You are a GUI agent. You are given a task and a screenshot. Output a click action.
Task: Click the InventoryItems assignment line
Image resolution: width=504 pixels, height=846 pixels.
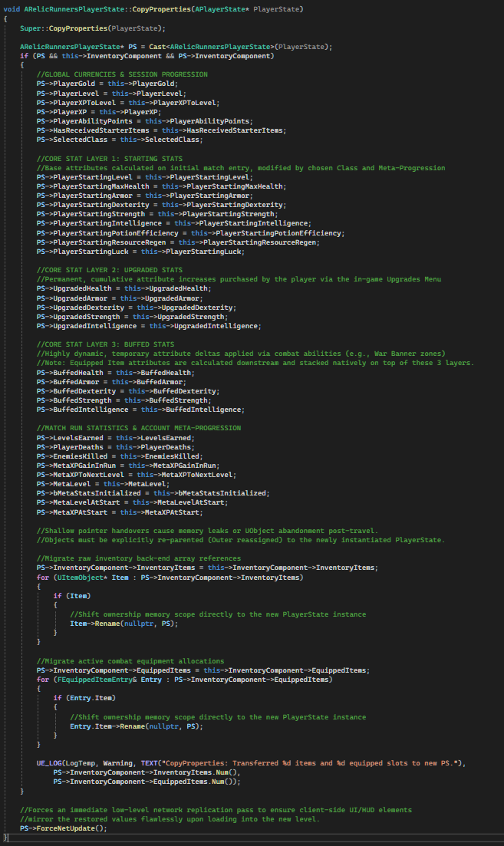(207, 568)
